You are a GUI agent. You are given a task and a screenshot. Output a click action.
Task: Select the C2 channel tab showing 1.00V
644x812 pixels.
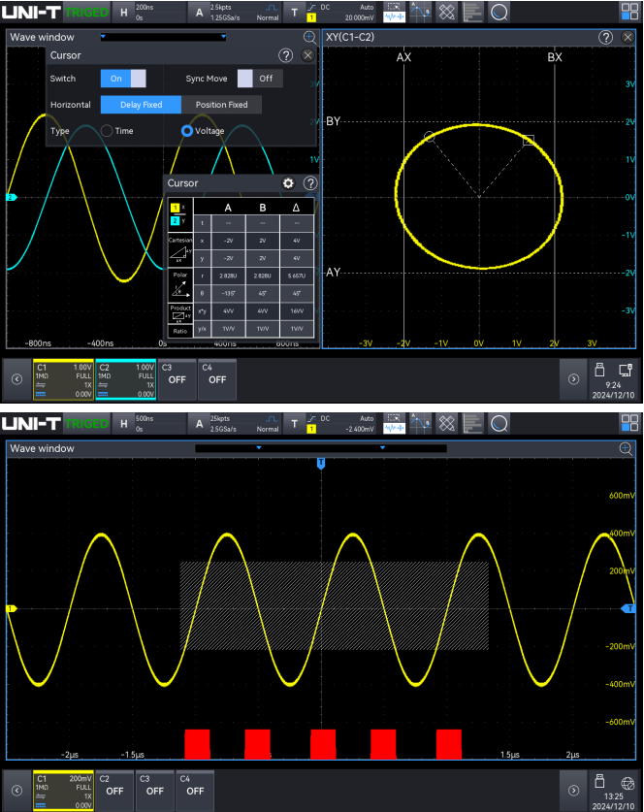tap(126, 379)
